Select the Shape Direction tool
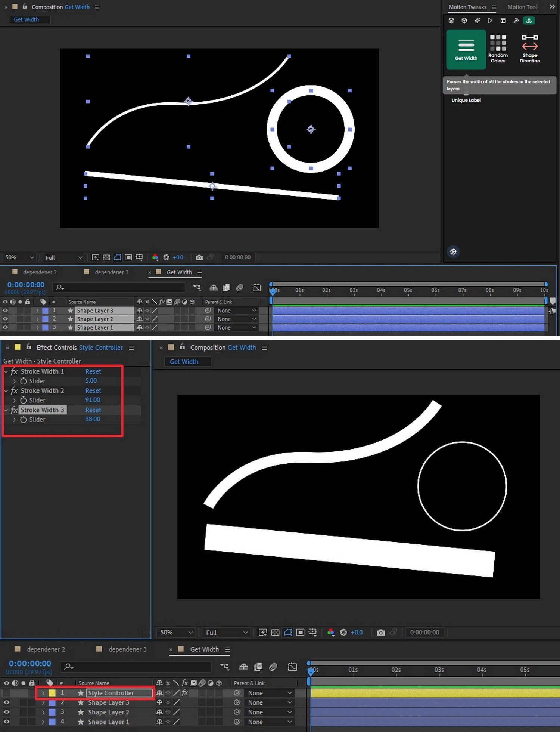560x732 pixels. click(530, 49)
